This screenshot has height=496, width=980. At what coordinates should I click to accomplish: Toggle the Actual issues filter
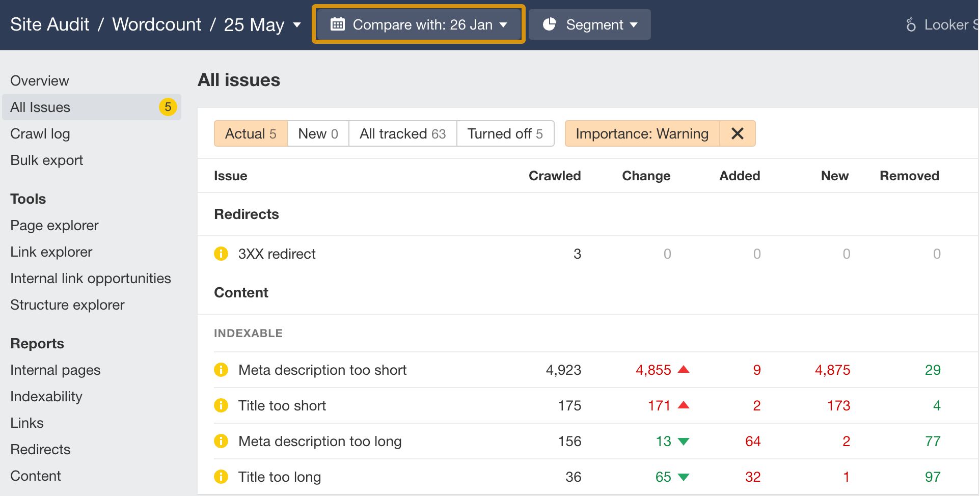pos(250,133)
